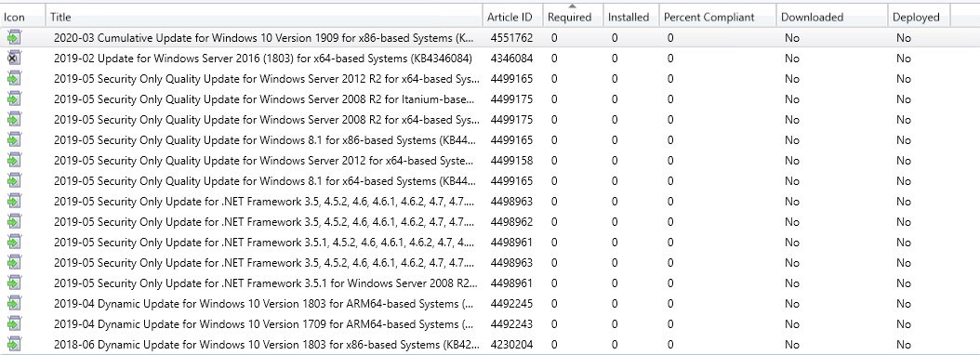Select the Windows 8.1 for x86-based Systems update title
Viewport: 980px width, 355px height.
coord(265,140)
